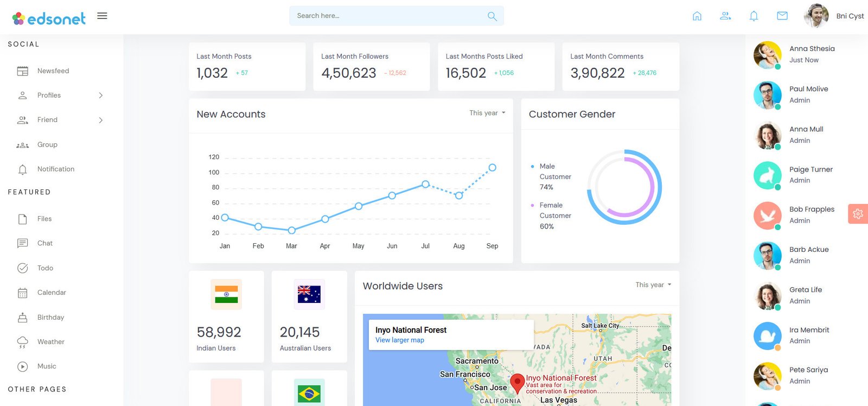Toggle the hamburger sidebar menu

click(x=102, y=16)
